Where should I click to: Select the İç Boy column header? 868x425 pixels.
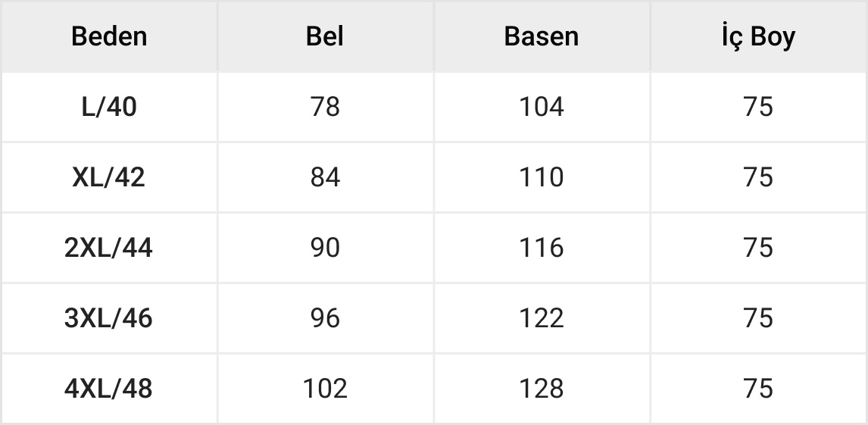click(x=757, y=36)
